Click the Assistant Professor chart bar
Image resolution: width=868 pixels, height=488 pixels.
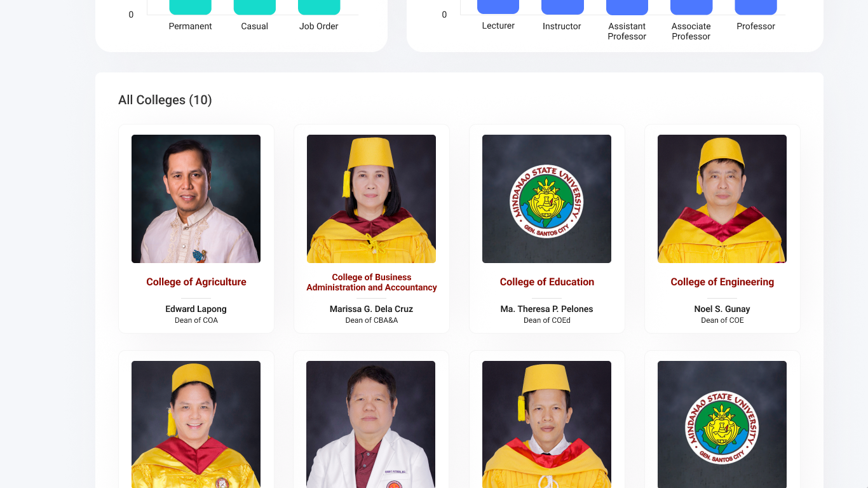click(627, 7)
